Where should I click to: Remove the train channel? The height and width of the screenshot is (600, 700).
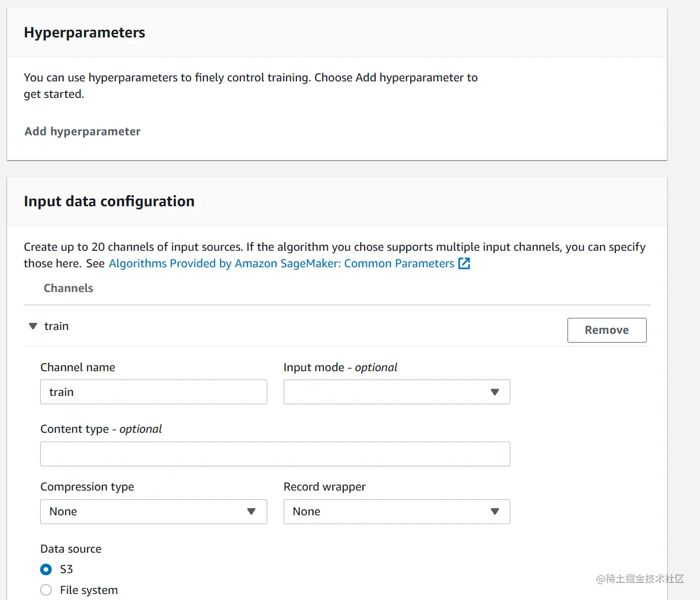click(x=607, y=330)
